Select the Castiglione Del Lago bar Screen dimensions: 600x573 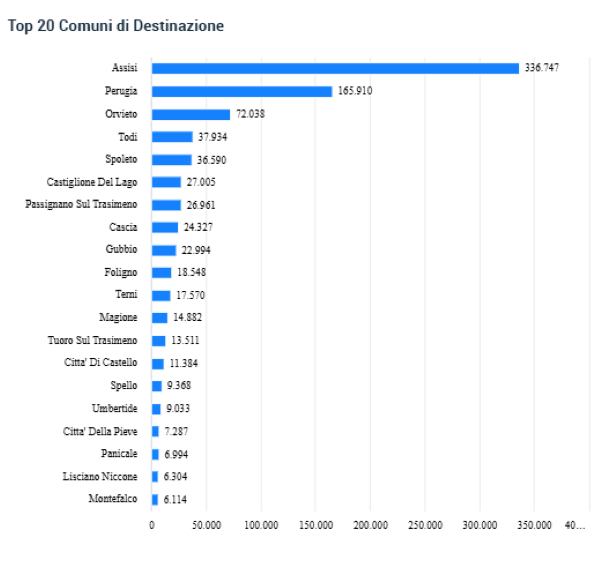pyautogui.click(x=166, y=182)
